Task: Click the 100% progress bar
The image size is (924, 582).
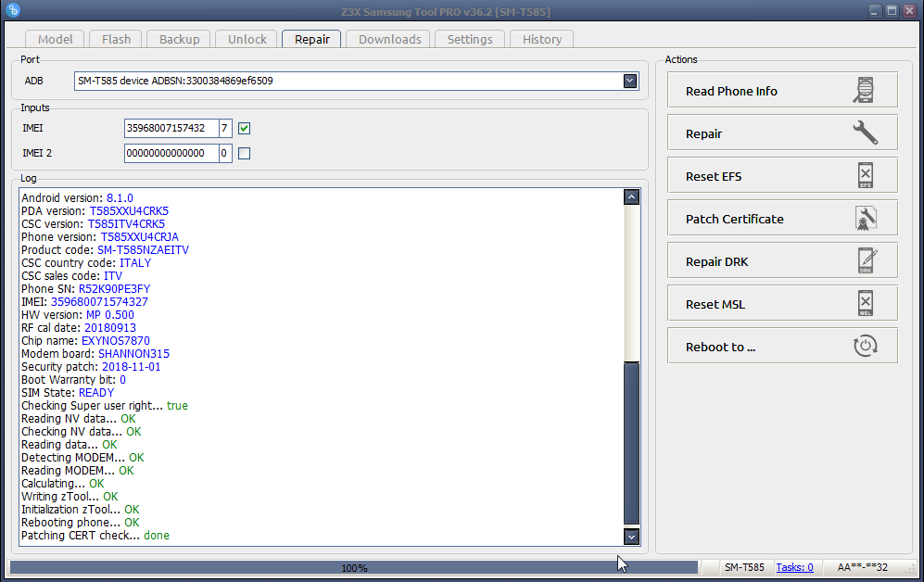Action: coord(354,568)
